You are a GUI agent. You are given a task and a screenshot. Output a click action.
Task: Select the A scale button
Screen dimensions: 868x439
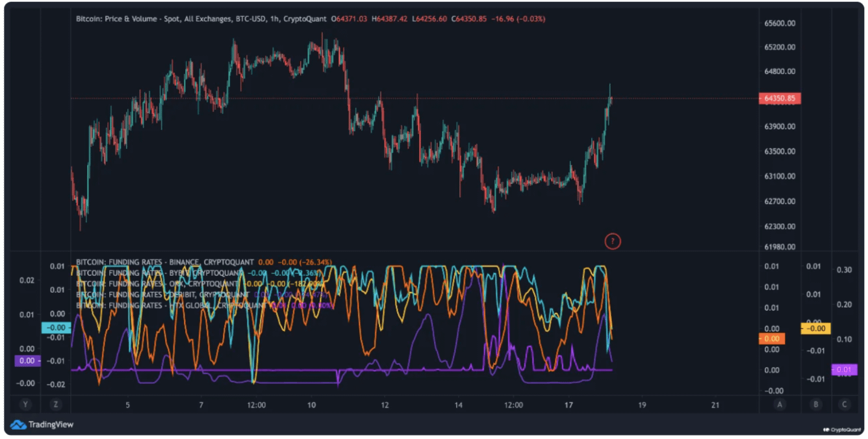pyautogui.click(x=780, y=405)
